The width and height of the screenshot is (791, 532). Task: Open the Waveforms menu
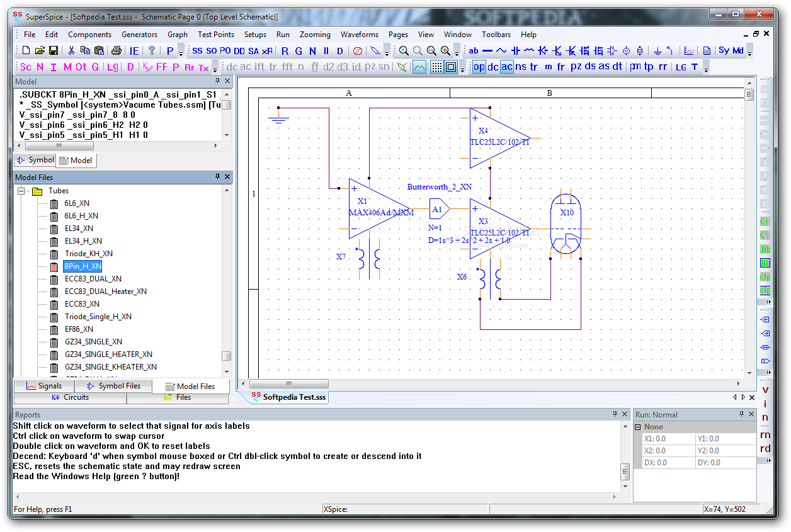360,35
